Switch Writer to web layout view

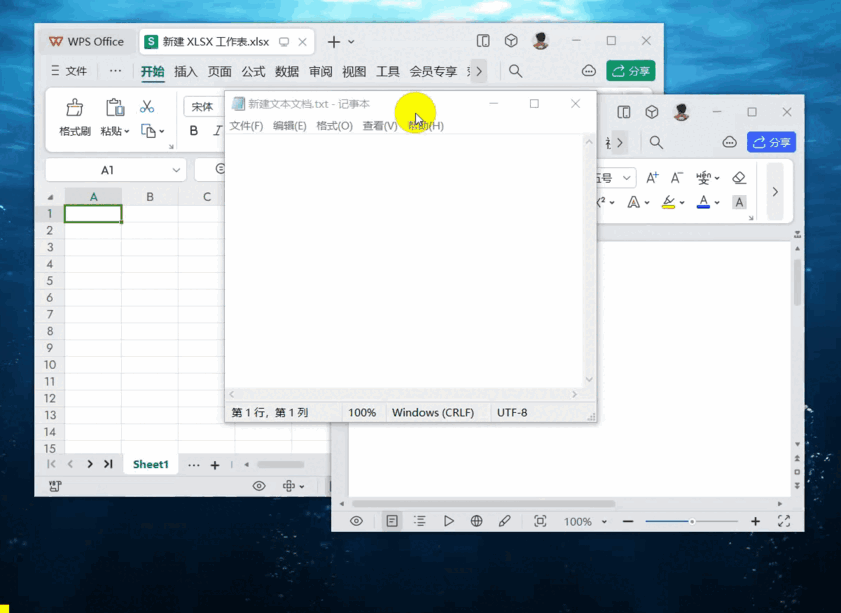(x=476, y=521)
